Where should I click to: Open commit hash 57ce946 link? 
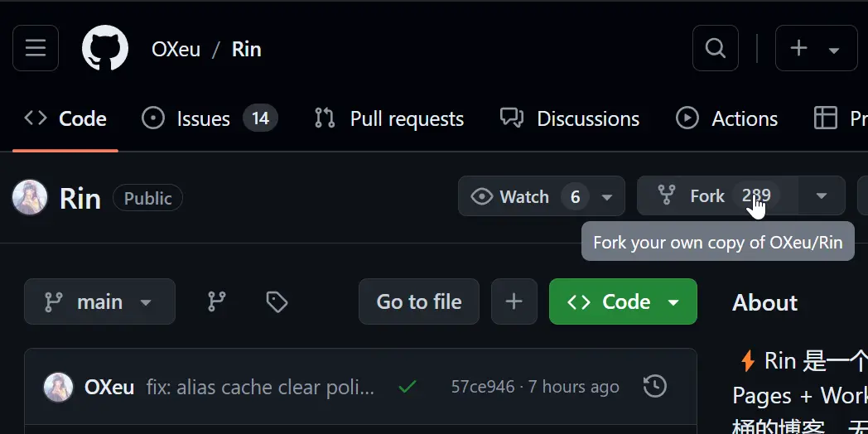pyautogui.click(x=482, y=387)
